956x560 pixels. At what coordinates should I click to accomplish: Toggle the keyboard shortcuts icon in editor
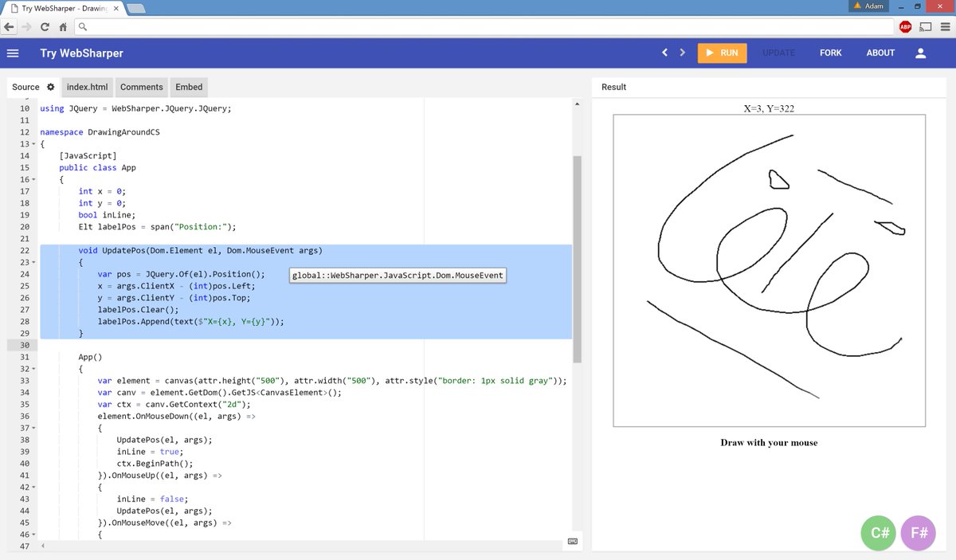click(572, 542)
